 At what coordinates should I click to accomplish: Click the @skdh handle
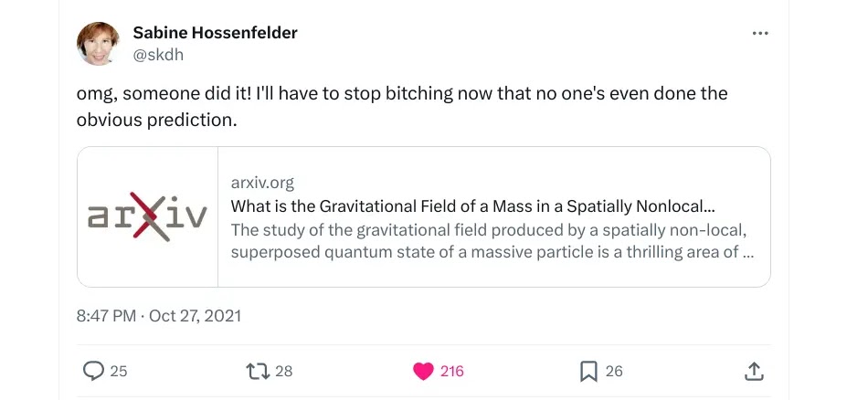pos(159,55)
